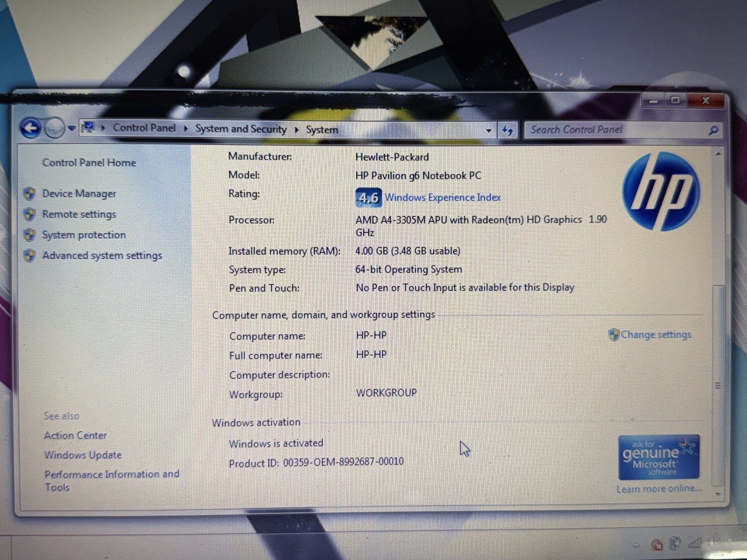Click the Product ID text
The width and height of the screenshot is (747, 560).
[316, 462]
